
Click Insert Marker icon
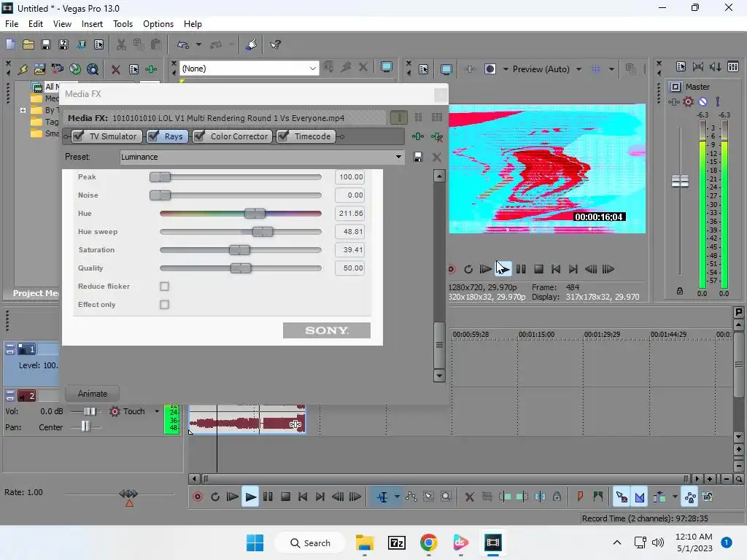[580, 497]
